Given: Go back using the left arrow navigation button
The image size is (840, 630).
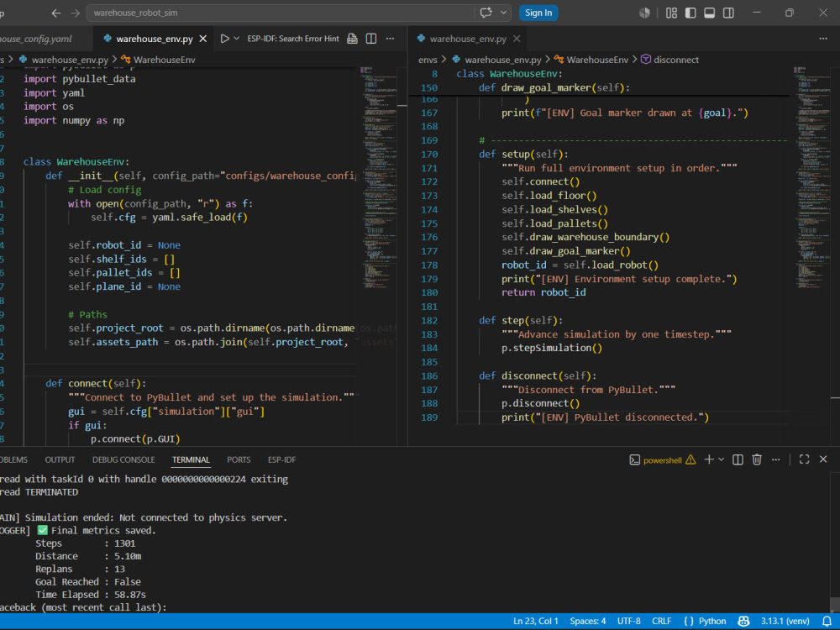Looking at the screenshot, I should (x=55, y=13).
